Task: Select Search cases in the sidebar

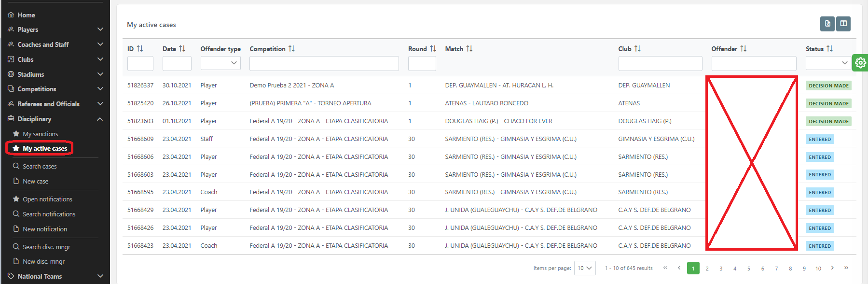Action: 40,166
